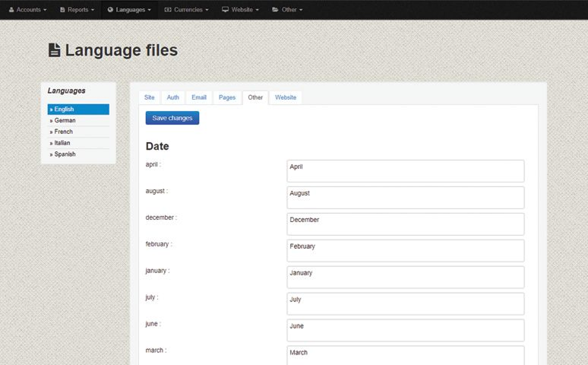Click the Languages globe icon in the navbar
The image size is (588, 365).
coord(110,10)
